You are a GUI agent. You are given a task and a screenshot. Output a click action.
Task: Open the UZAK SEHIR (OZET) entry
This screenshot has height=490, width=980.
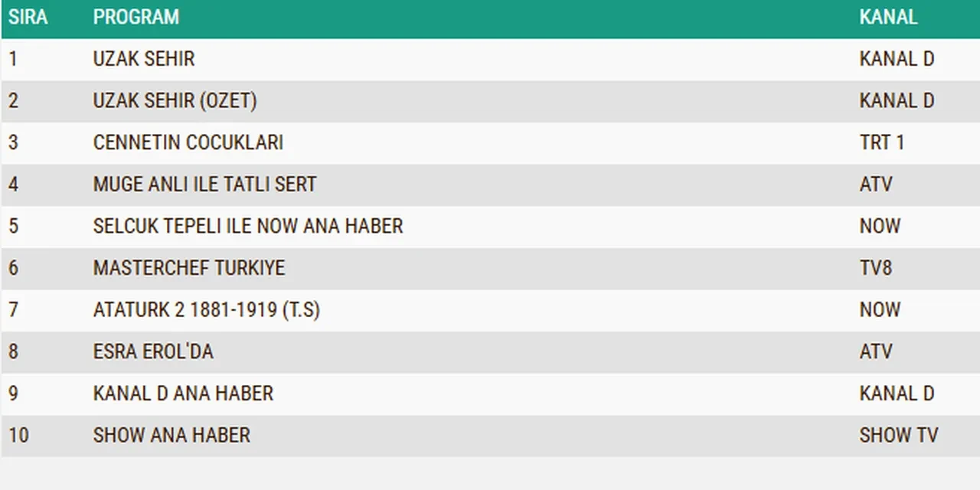[175, 101]
